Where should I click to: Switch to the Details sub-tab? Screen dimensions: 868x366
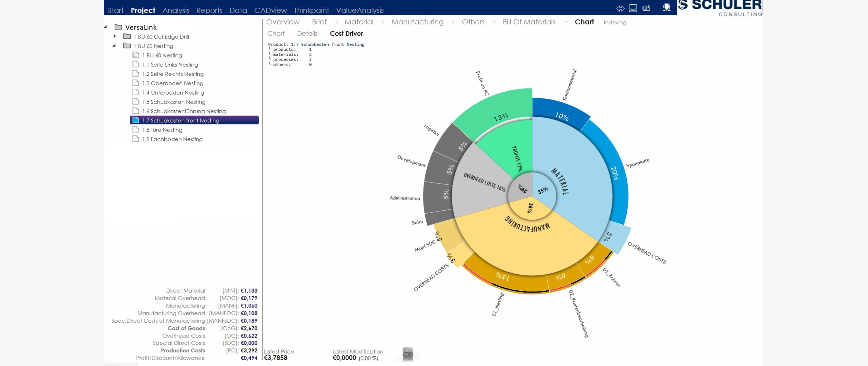(x=307, y=34)
